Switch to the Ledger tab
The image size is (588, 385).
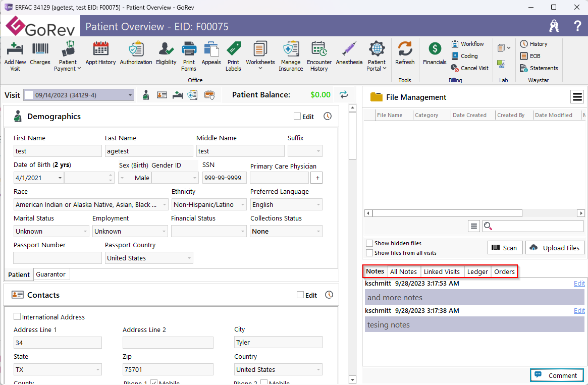pyautogui.click(x=477, y=271)
